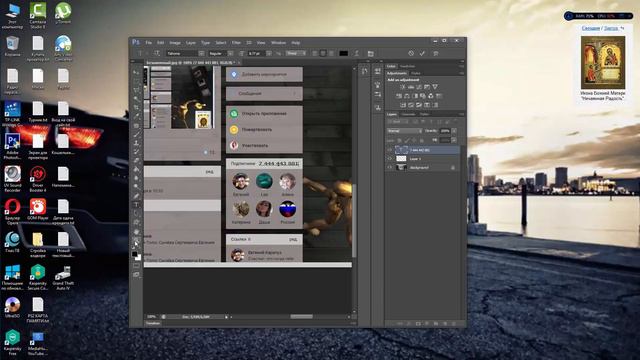
Task: Select the Layer 1 layer name
Action: coord(416,159)
